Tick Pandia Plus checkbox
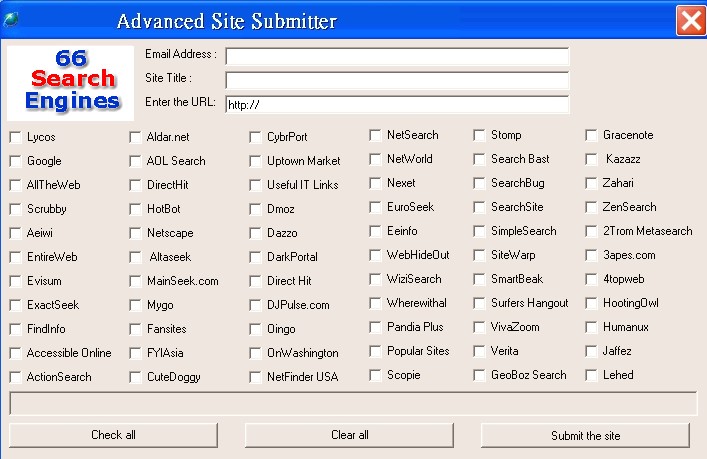 375,327
